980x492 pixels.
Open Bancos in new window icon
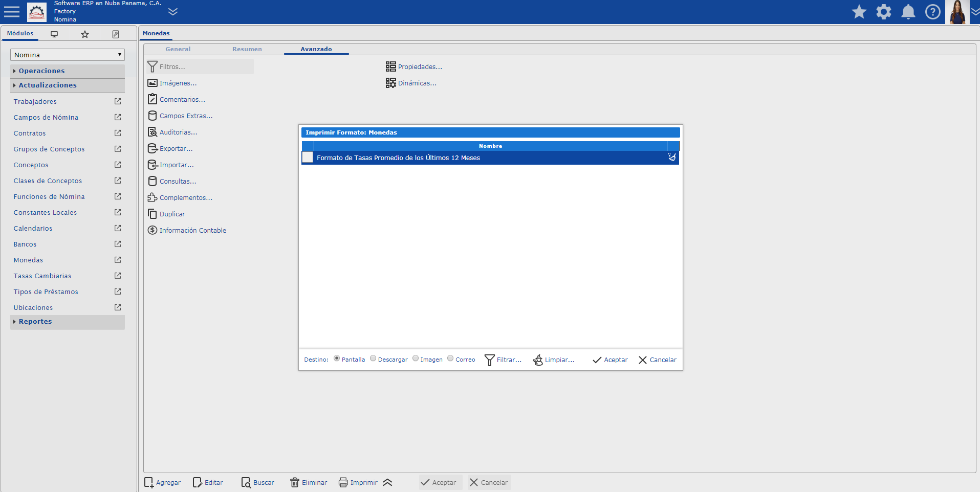coord(118,244)
